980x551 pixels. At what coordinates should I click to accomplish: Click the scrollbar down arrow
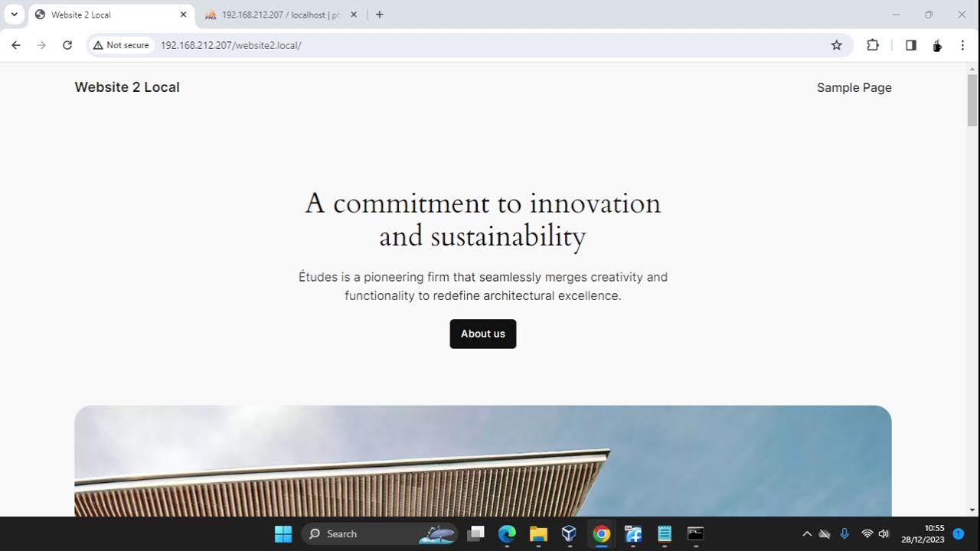(972, 510)
